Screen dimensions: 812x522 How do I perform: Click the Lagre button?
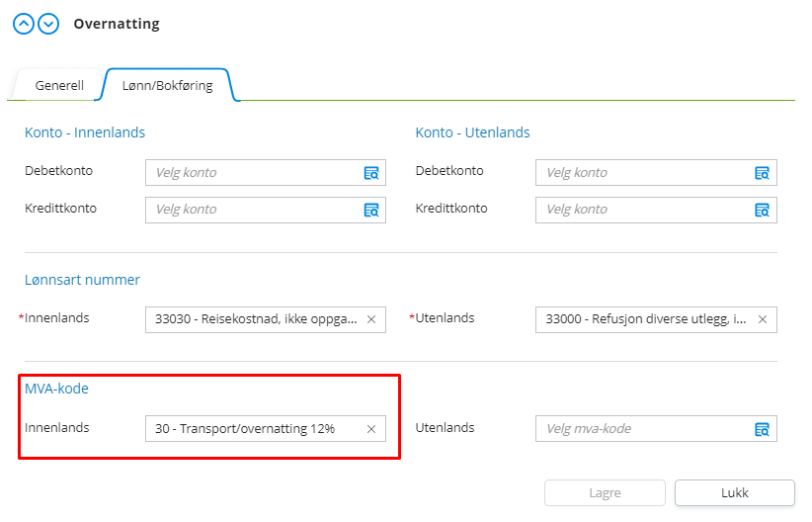pos(606,493)
